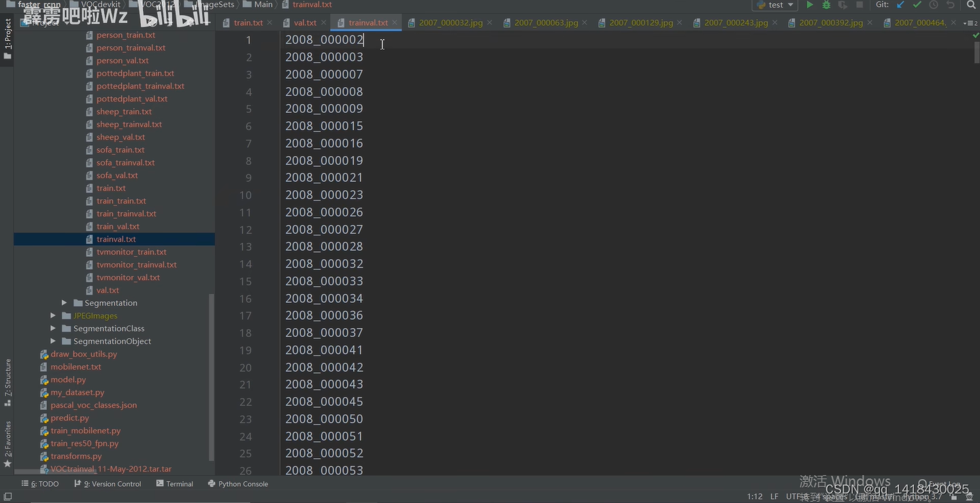Run with coverage icon in toolbar

point(843,5)
